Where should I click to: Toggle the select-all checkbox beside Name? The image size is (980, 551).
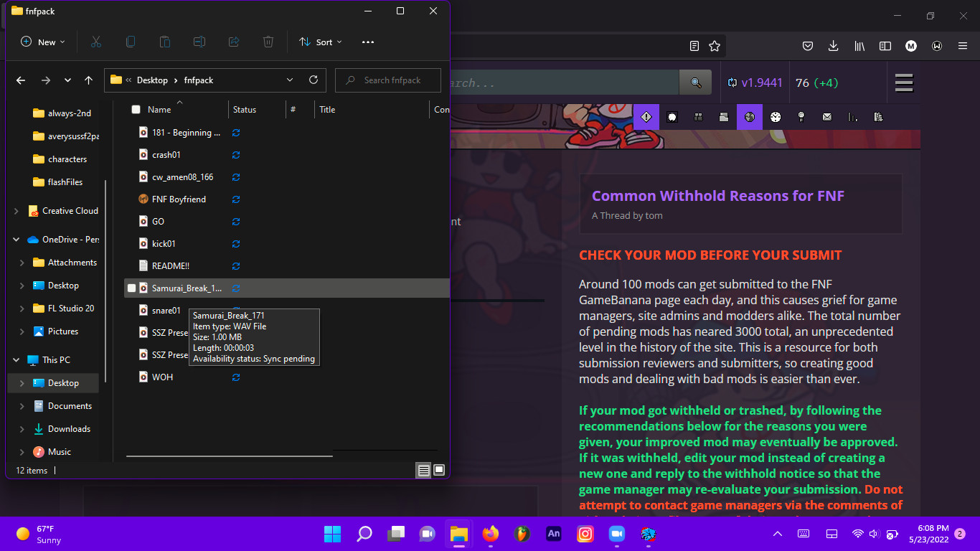tap(136, 109)
